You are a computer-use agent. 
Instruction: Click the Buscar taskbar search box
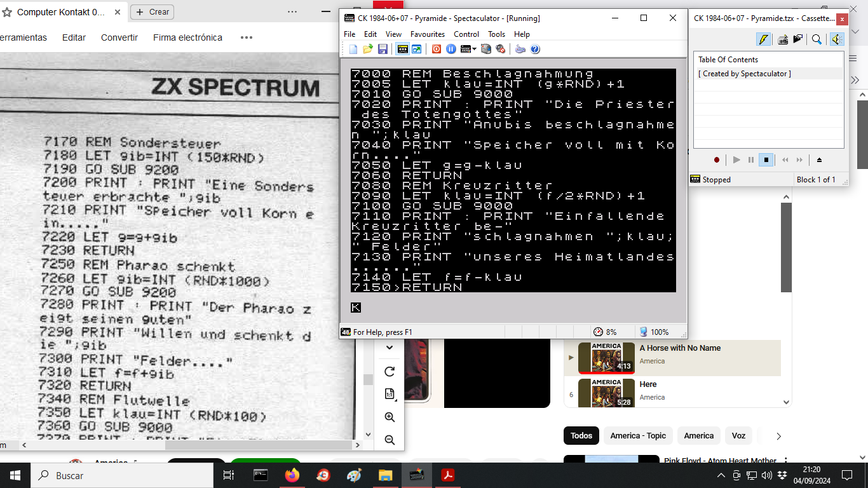[122, 475]
